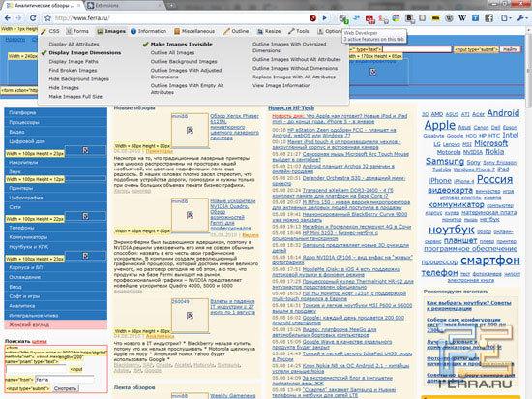The width and height of the screenshot is (532, 399).
Task: Open Женский взгляд in the left menu
Action: (55, 325)
